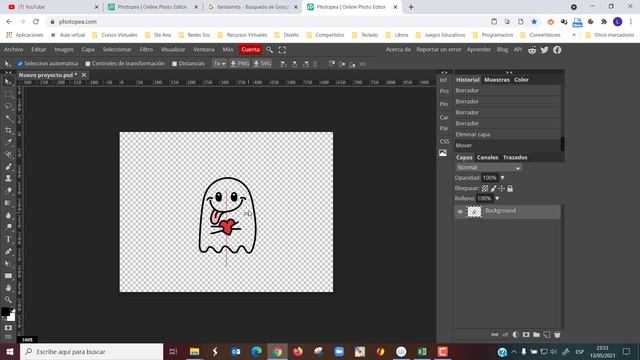The image size is (640, 360).
Task: Toggle lock position icon
Action: click(x=502, y=189)
